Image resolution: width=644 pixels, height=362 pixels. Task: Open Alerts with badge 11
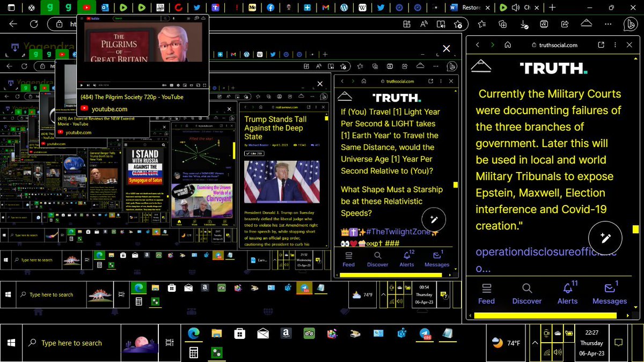(568, 294)
